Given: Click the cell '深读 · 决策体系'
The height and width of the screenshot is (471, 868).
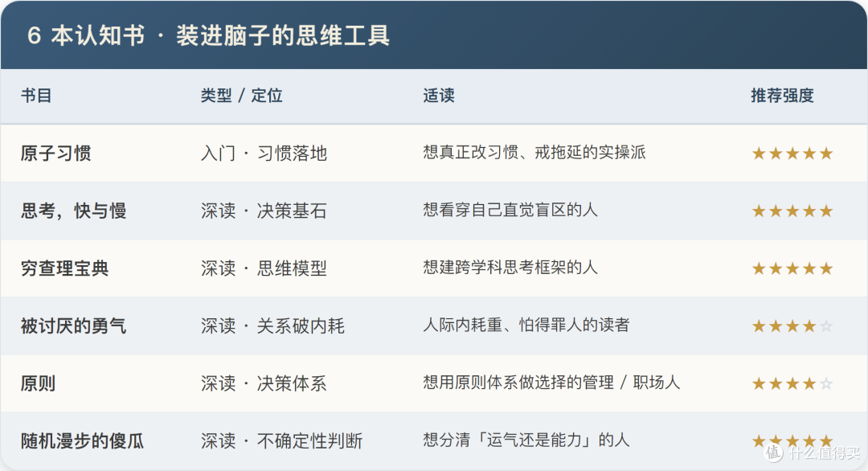Looking at the screenshot, I should coord(264,383).
